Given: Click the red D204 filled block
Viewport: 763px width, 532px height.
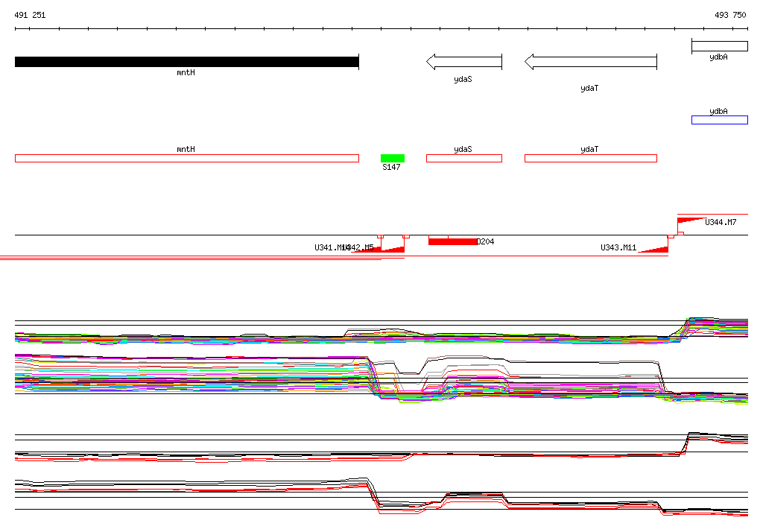Looking at the screenshot, I should click(x=452, y=241).
